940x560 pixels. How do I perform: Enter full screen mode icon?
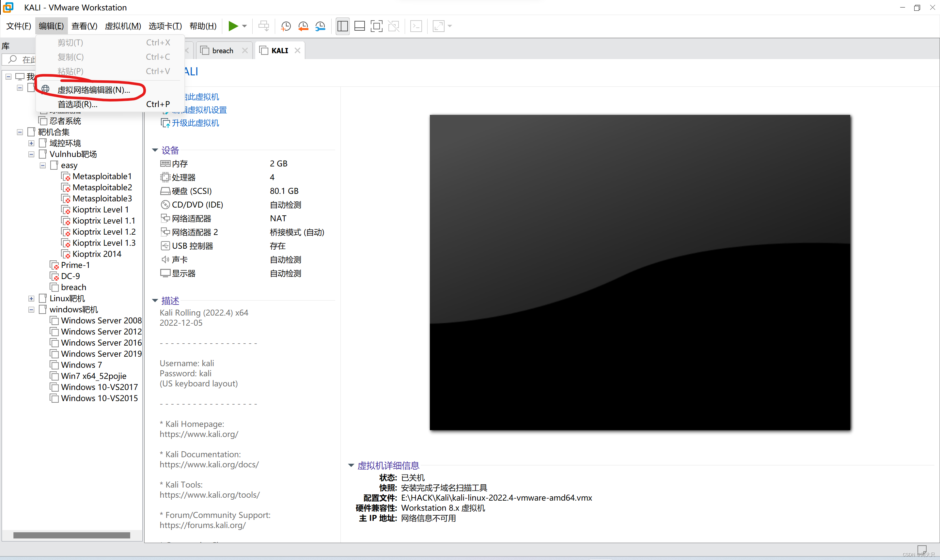[376, 26]
